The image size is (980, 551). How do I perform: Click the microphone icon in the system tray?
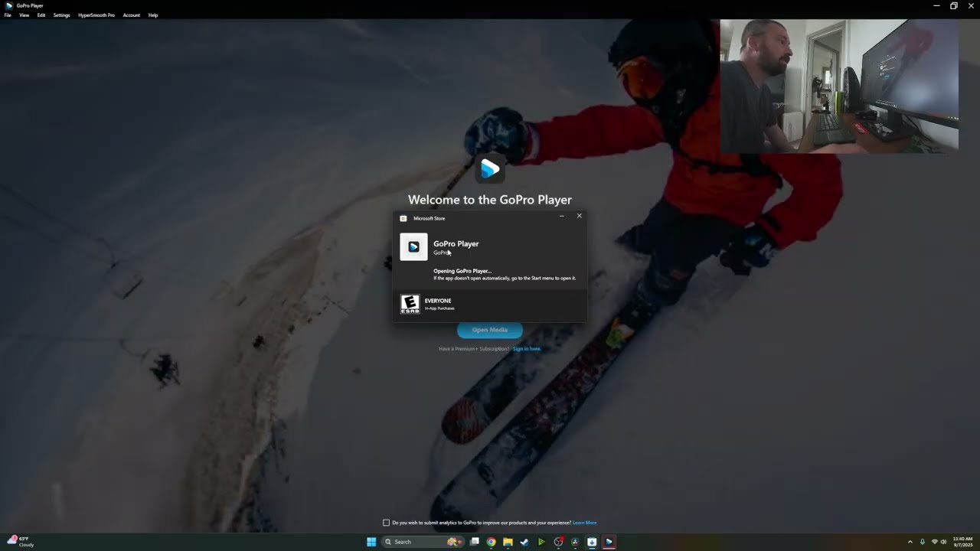(923, 542)
